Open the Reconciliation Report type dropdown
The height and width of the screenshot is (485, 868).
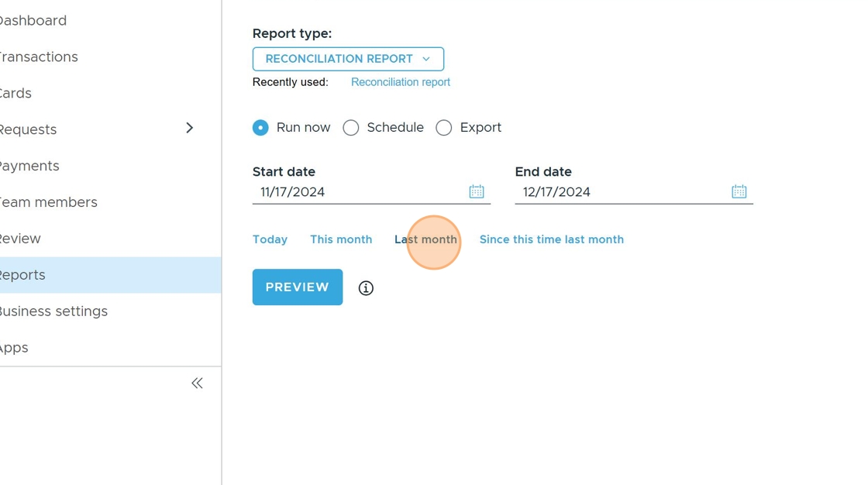point(348,59)
